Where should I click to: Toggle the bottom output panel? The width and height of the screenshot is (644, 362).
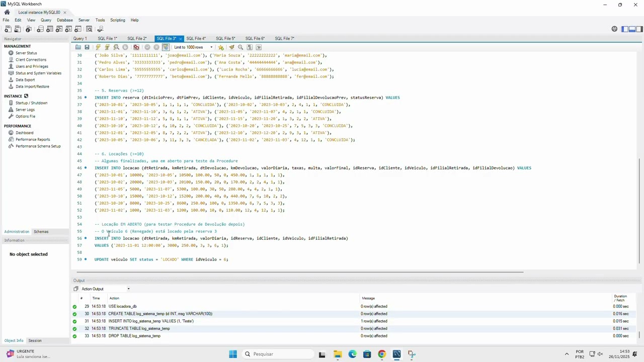pos(632,29)
